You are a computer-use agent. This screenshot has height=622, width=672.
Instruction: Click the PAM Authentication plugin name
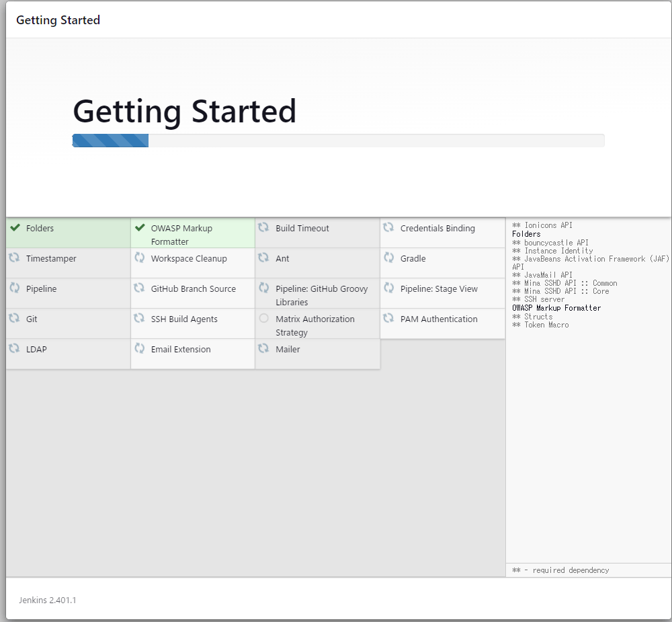coord(439,319)
